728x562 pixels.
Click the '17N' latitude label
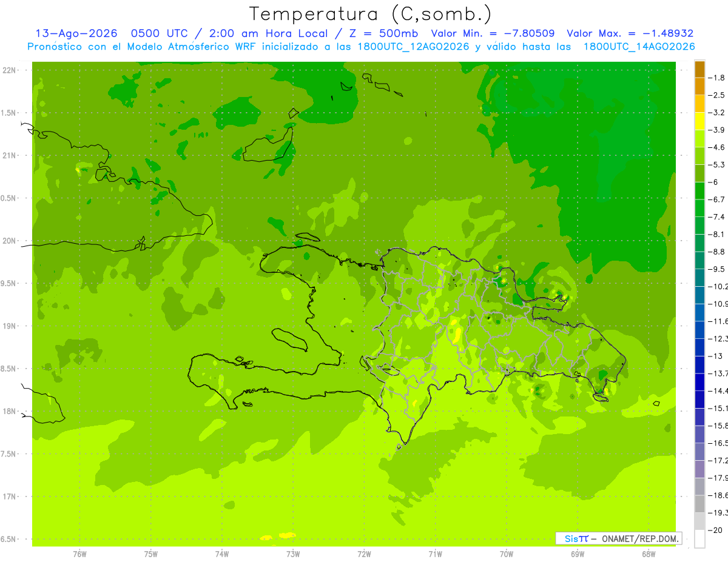(9, 497)
